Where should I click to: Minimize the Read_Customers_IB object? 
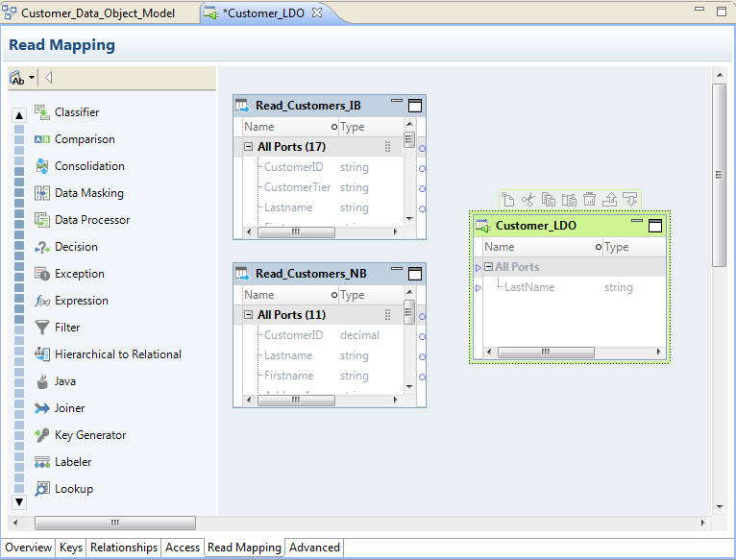click(x=396, y=102)
